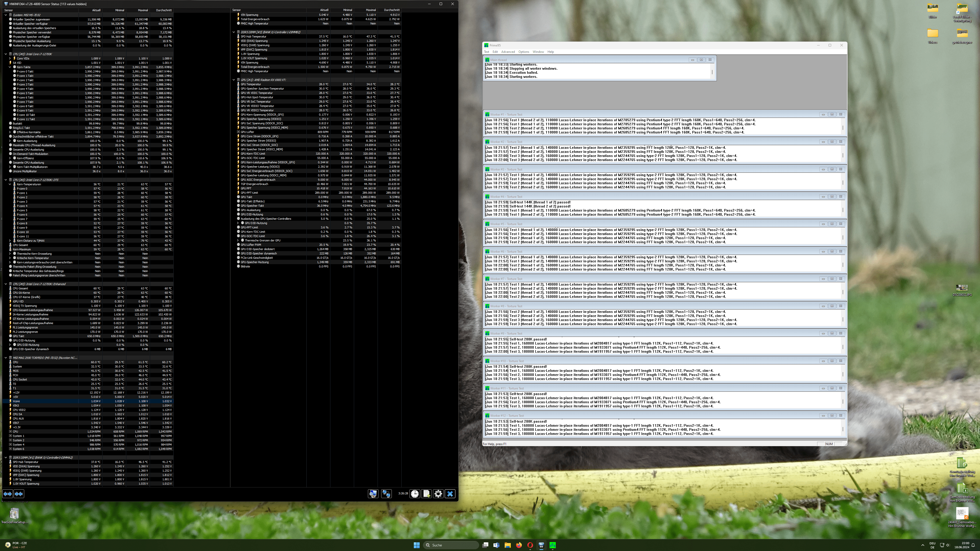Open Firefox from the taskbar
The width and height of the screenshot is (980, 551).
519,545
